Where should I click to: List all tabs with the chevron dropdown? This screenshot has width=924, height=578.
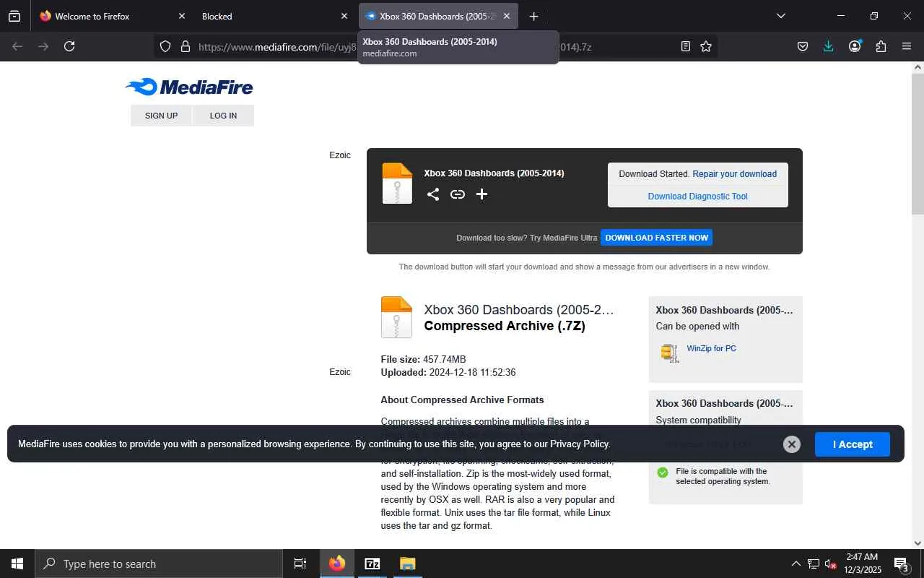[781, 16]
